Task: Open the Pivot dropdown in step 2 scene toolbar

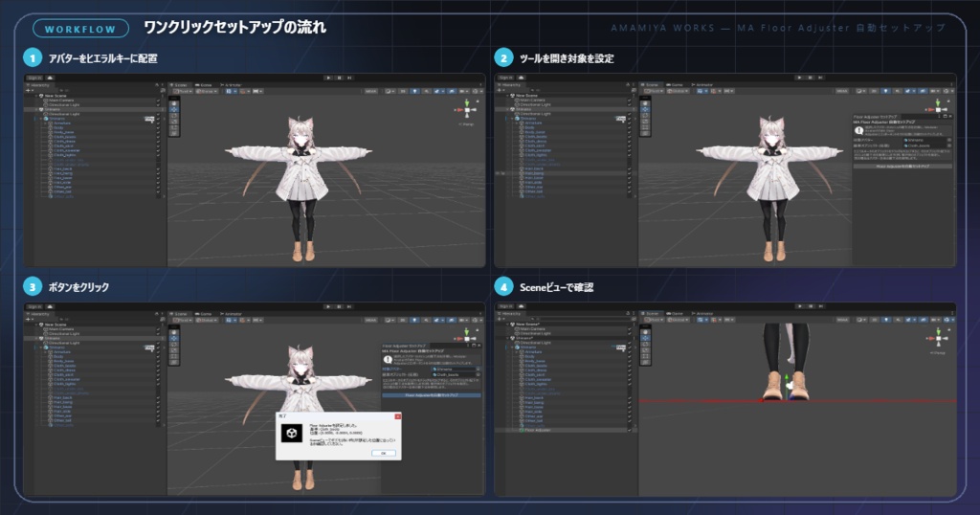Action: click(654, 91)
